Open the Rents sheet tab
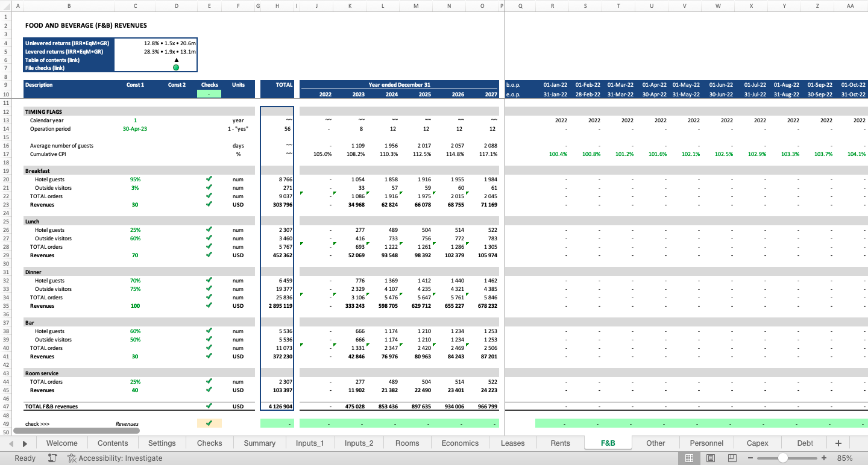The image size is (868, 465). [560, 443]
